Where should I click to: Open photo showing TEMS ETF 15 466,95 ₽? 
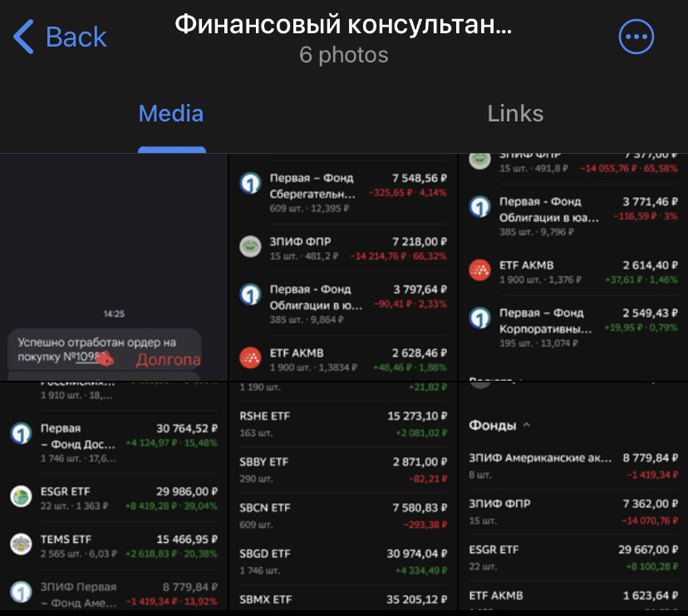click(114, 495)
